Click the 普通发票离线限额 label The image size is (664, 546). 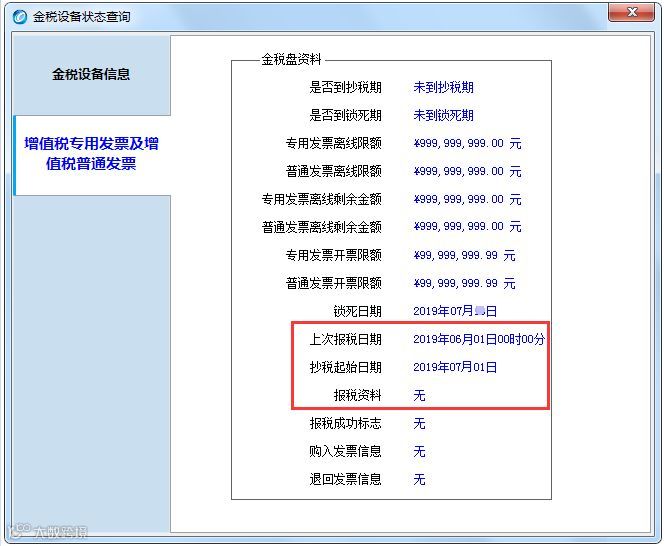point(333,171)
